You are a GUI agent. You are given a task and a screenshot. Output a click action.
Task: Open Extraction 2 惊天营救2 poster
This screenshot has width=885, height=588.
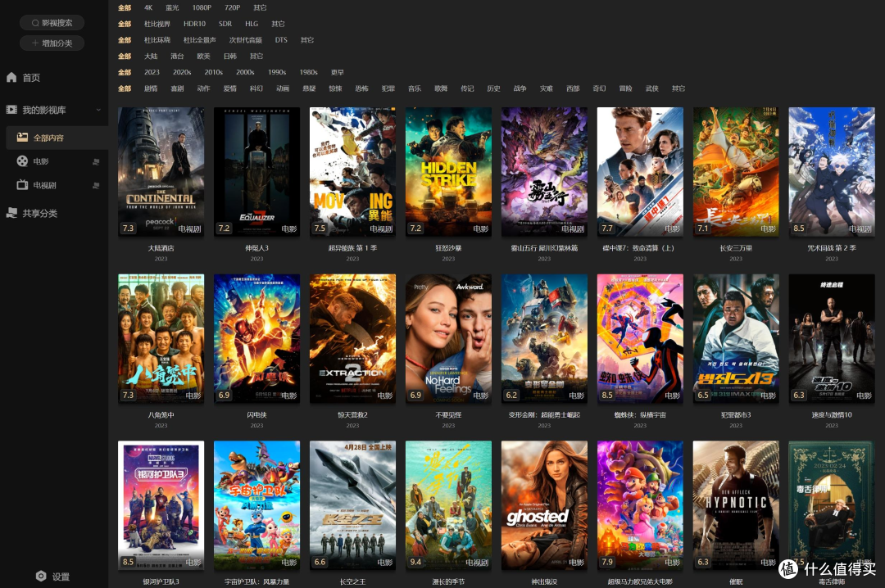(352, 338)
